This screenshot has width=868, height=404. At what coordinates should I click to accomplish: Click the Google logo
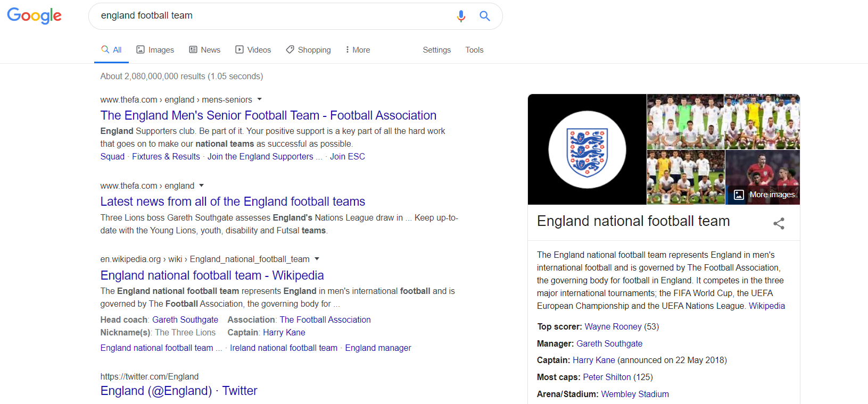point(35,16)
